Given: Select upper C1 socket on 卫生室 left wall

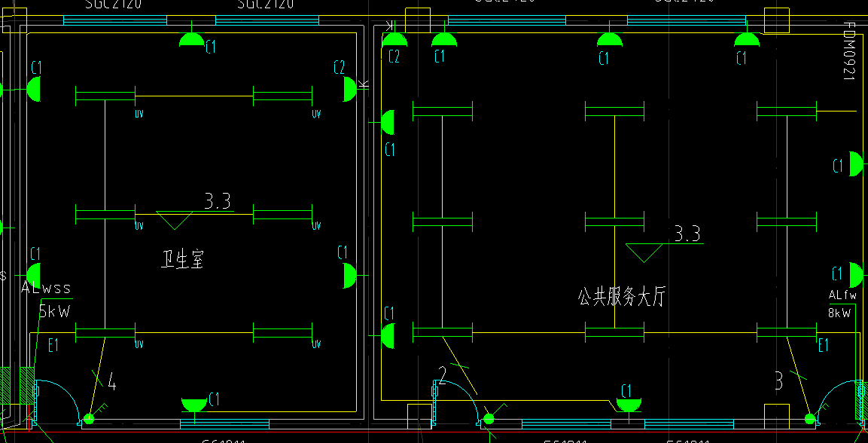Looking at the screenshot, I should point(34,89).
